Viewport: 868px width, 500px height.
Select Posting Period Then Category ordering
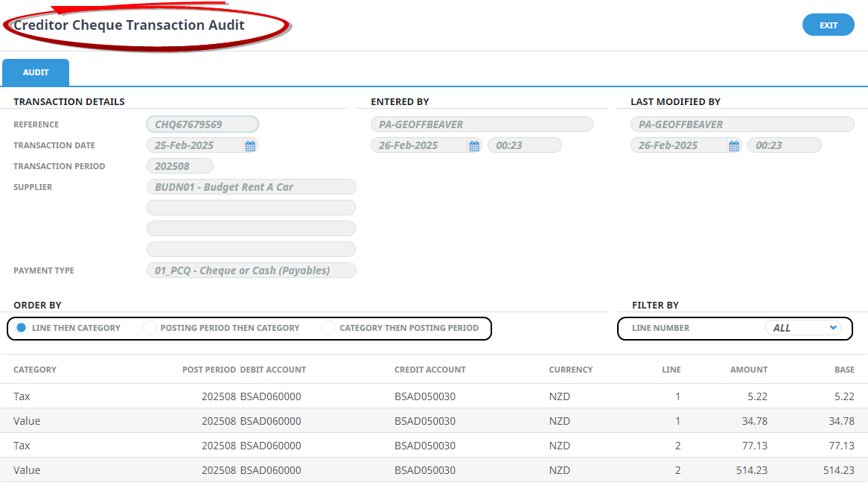pos(150,328)
